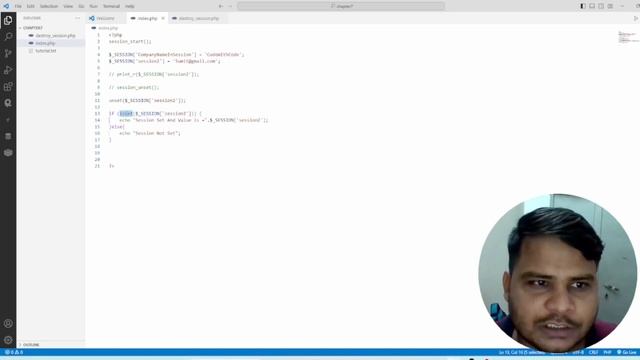Screen dimensions: 640x360
Task: Click line number 13 in the gutter
Action: click(97, 113)
